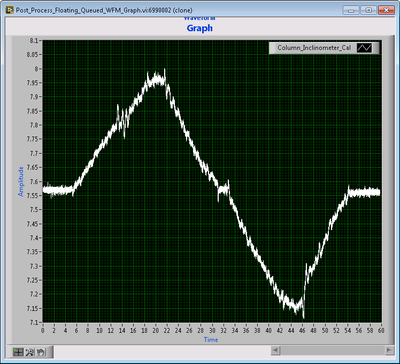Activate the magnifier zoom tool
This screenshot has height=364, width=400.
(x=30, y=352)
